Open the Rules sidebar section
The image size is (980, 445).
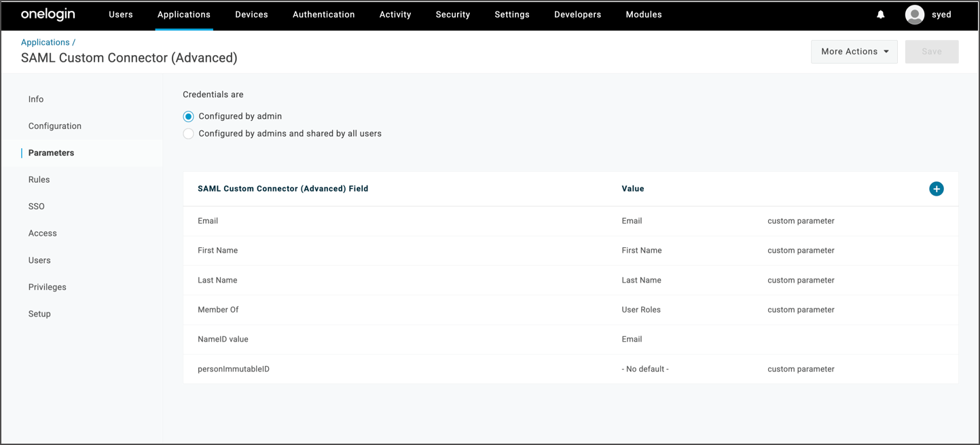click(39, 179)
